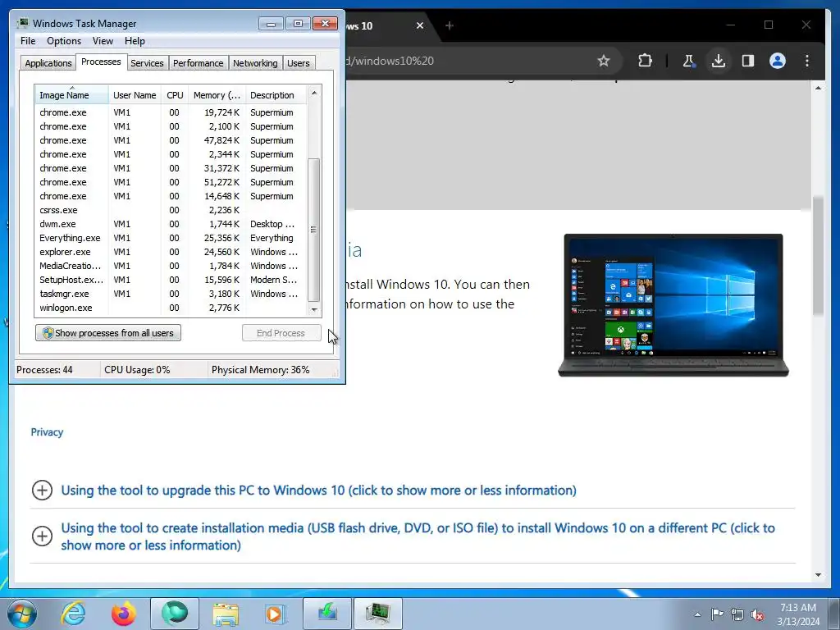Switch to Task Manager taskbar button
This screenshot has width=840, height=630.
pyautogui.click(x=378, y=614)
